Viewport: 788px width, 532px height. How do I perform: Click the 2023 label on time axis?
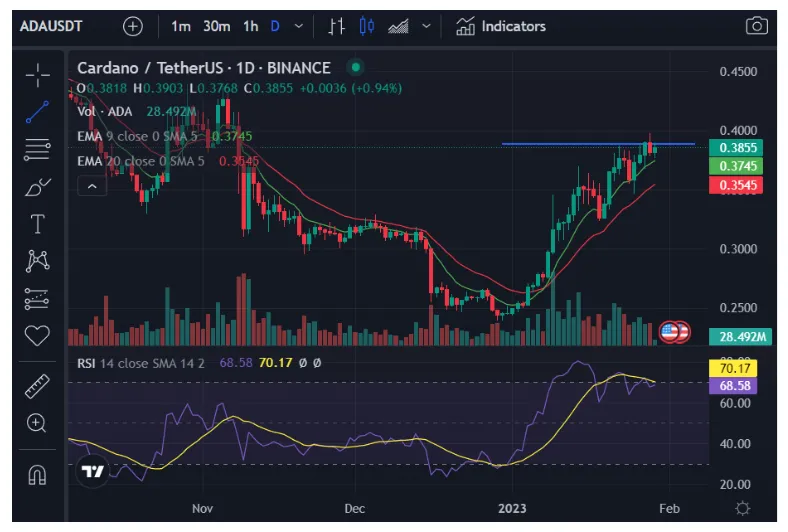point(512,508)
